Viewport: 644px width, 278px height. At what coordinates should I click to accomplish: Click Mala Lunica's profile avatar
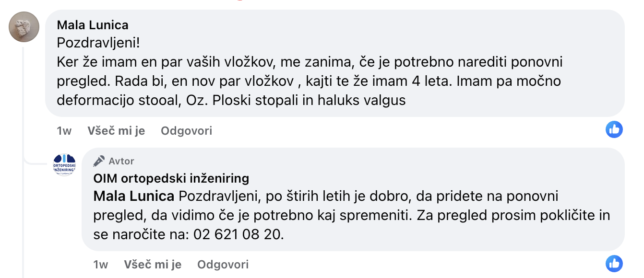(x=24, y=27)
